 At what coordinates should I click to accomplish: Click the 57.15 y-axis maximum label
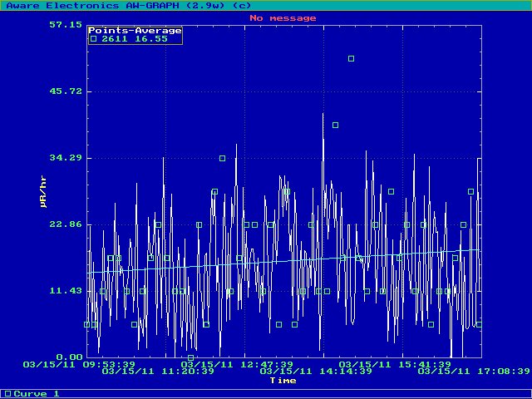66,25
